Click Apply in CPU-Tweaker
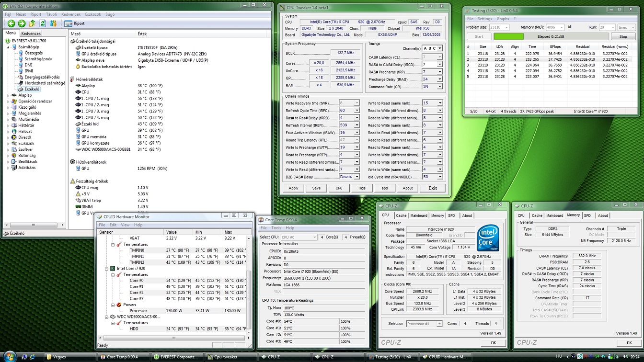The image size is (644, 362). click(x=293, y=188)
